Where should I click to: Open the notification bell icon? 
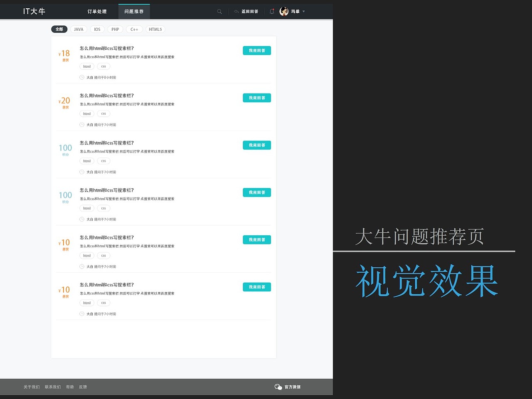[272, 12]
